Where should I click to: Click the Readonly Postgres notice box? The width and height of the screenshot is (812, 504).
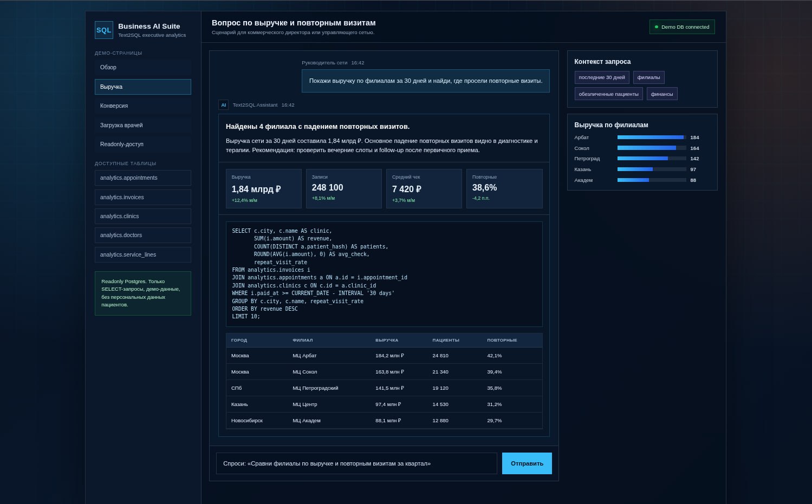[x=143, y=293]
